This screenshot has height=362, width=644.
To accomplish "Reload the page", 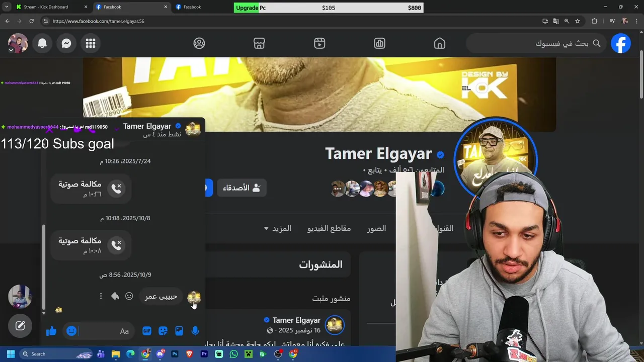I will coord(32,21).
